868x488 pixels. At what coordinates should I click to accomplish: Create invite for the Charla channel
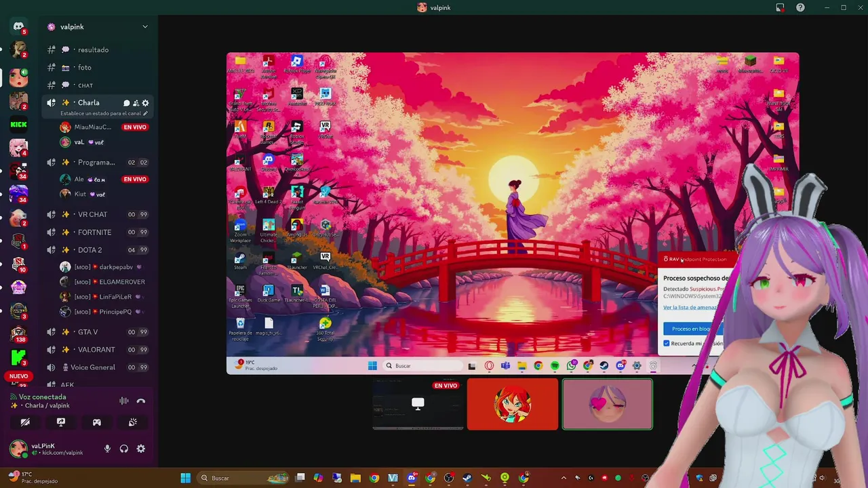click(x=136, y=103)
